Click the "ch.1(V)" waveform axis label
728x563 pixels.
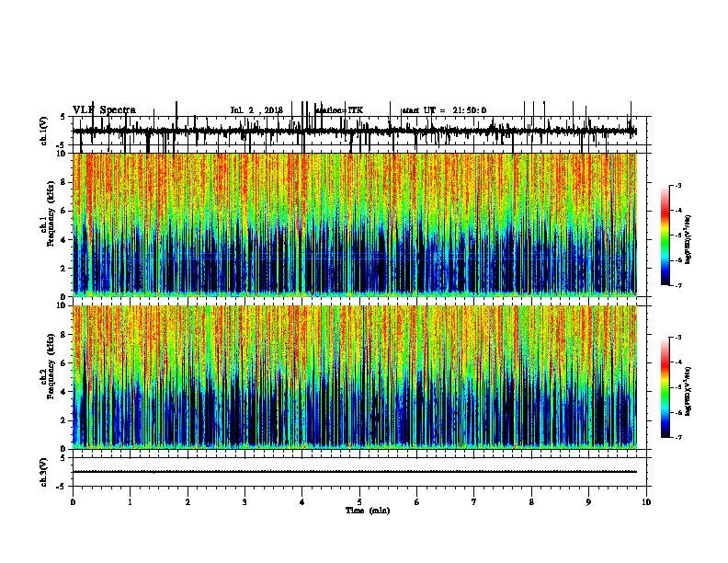tap(43, 131)
